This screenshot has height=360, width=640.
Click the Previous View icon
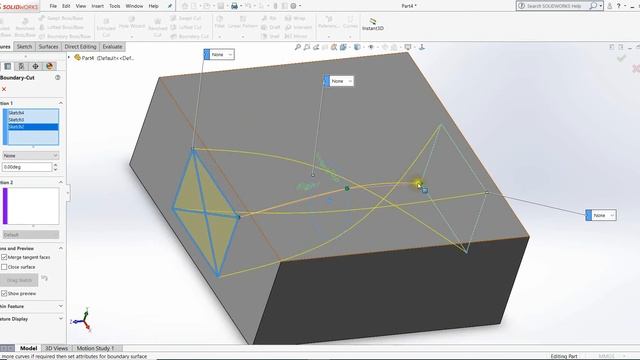[316, 47]
